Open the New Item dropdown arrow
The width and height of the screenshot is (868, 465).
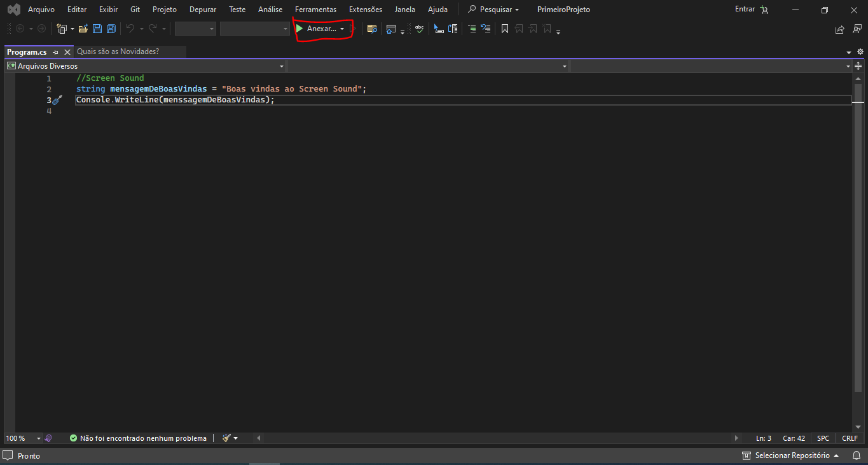tap(72, 29)
